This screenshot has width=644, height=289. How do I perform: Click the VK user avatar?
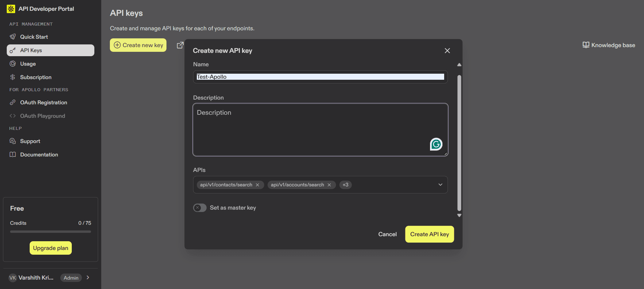[x=13, y=278]
